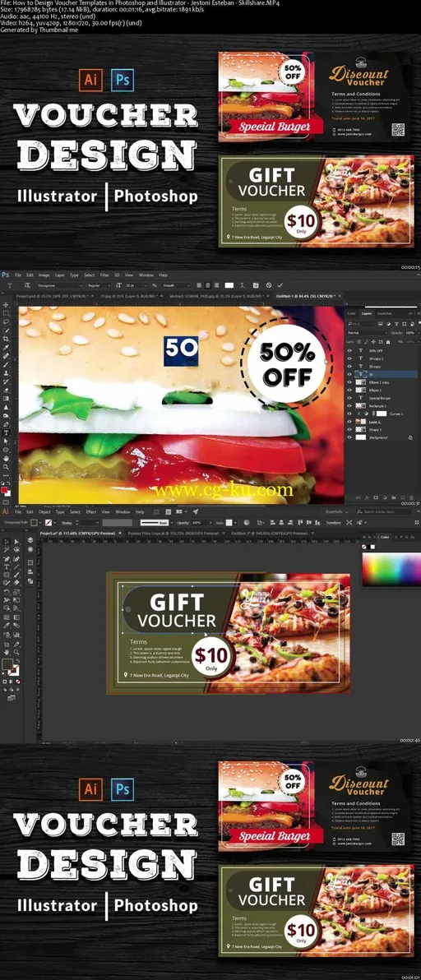Open the Regular font style dropdown

(x=98, y=284)
